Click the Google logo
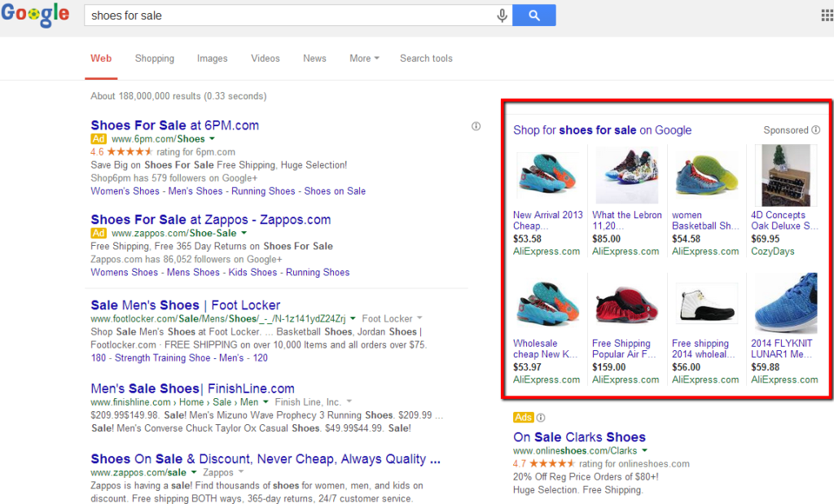834x504 pixels. [x=35, y=14]
